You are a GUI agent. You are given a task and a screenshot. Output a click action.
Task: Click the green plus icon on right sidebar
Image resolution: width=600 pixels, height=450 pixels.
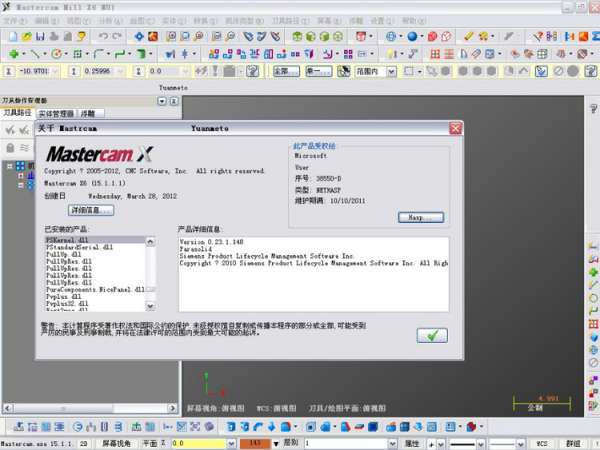click(593, 272)
